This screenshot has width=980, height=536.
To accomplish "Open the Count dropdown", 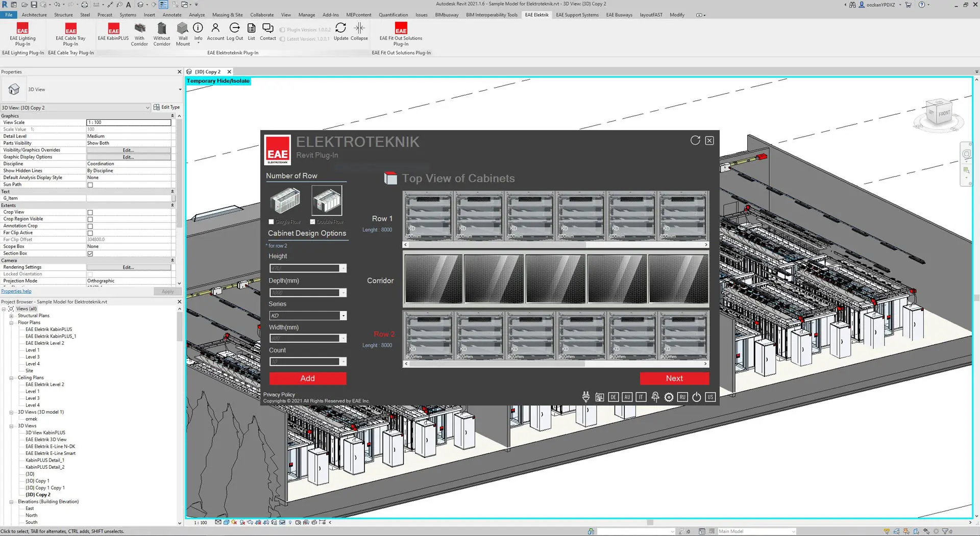I will [343, 362].
